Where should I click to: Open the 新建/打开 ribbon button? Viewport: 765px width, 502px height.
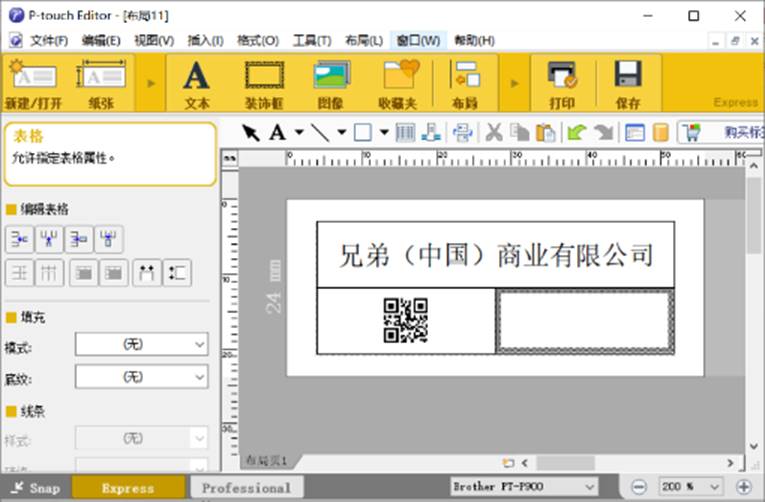(33, 84)
